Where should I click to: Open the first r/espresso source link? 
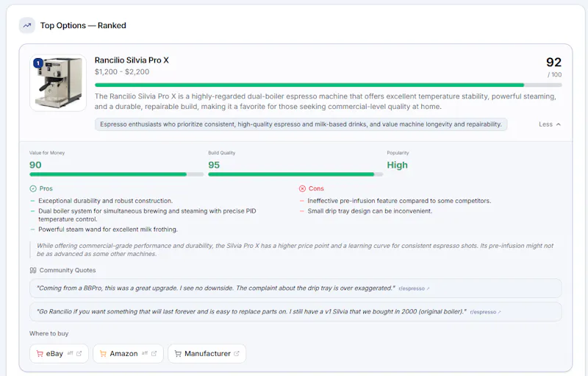coord(414,288)
